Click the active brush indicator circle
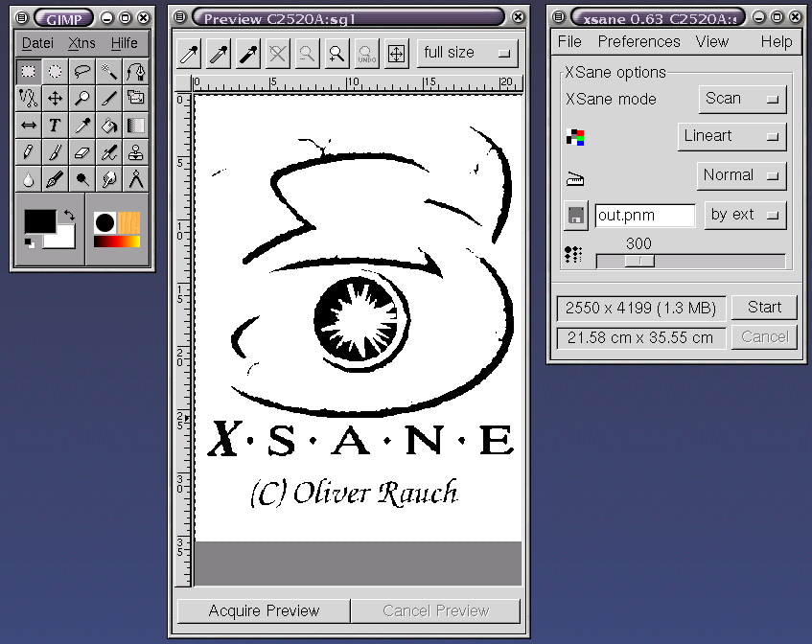Viewport: 812px width, 644px height. pyautogui.click(x=104, y=222)
